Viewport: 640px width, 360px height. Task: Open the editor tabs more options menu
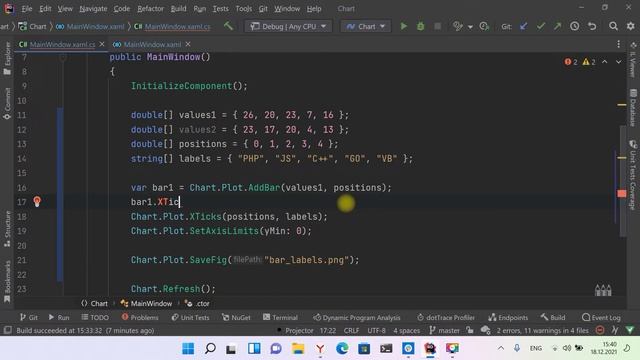(x=618, y=44)
